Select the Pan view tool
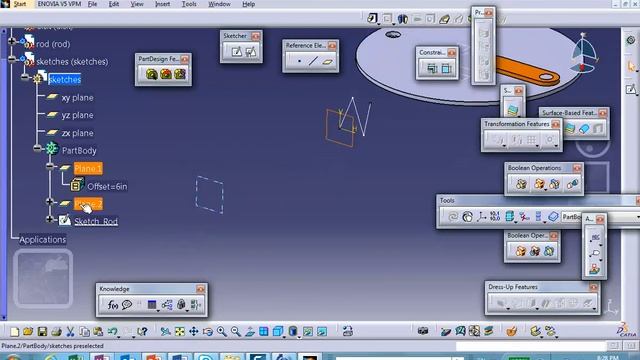The image size is (640, 360). pyautogui.click(x=193, y=331)
